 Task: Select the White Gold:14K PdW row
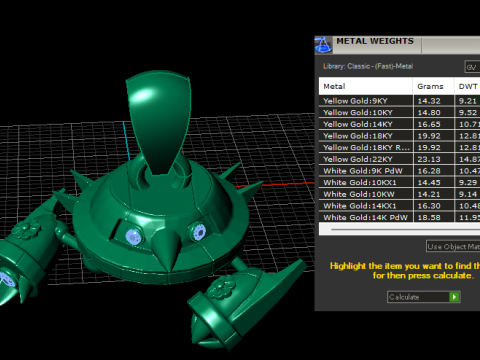(x=399, y=217)
